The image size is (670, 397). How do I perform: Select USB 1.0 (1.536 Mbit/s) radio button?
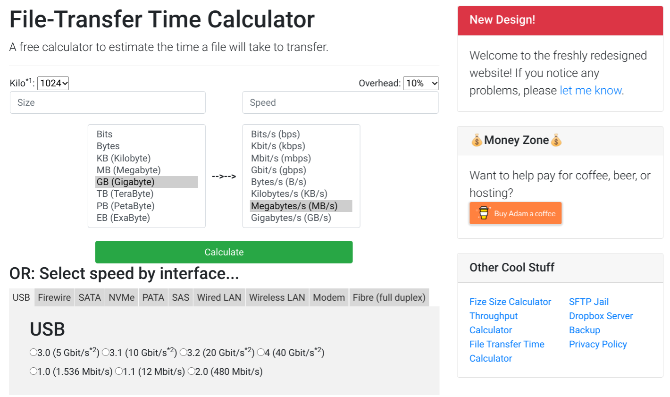tap(33, 371)
